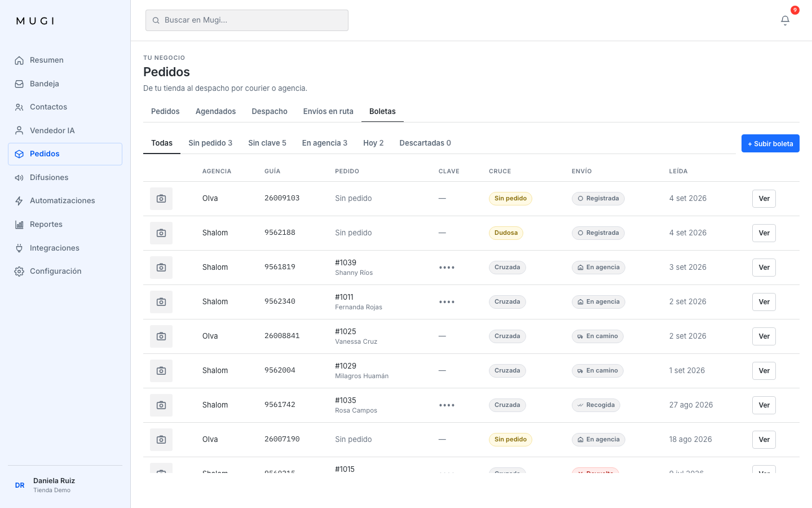
Task: Click Ver for order #1029
Action: pyautogui.click(x=764, y=371)
